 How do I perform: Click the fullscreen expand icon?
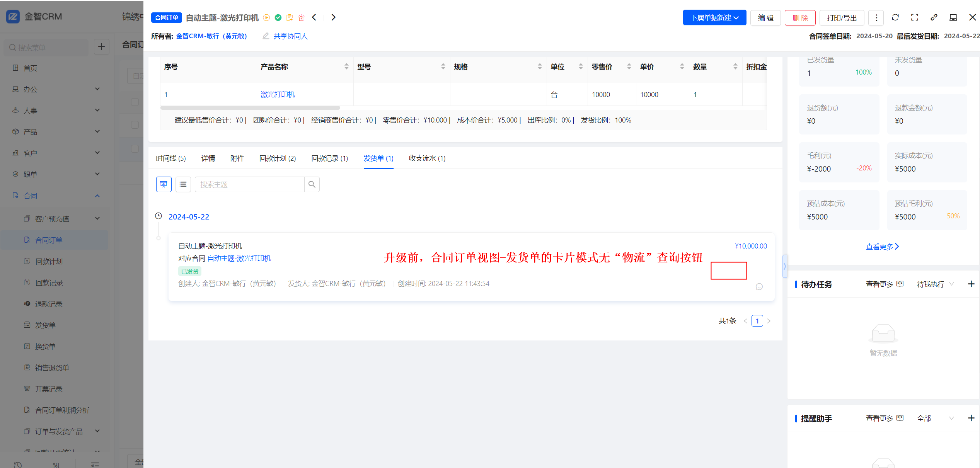(914, 17)
